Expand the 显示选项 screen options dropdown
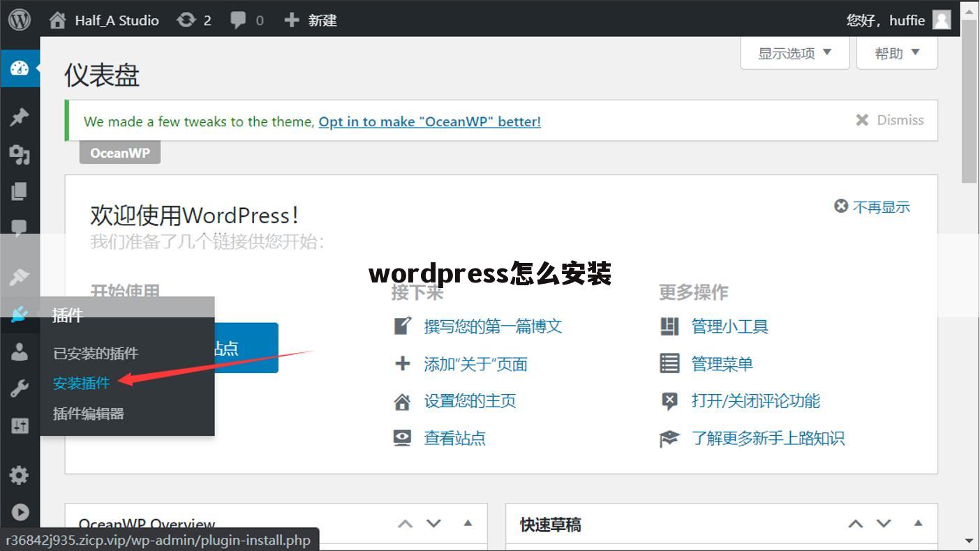 [795, 53]
